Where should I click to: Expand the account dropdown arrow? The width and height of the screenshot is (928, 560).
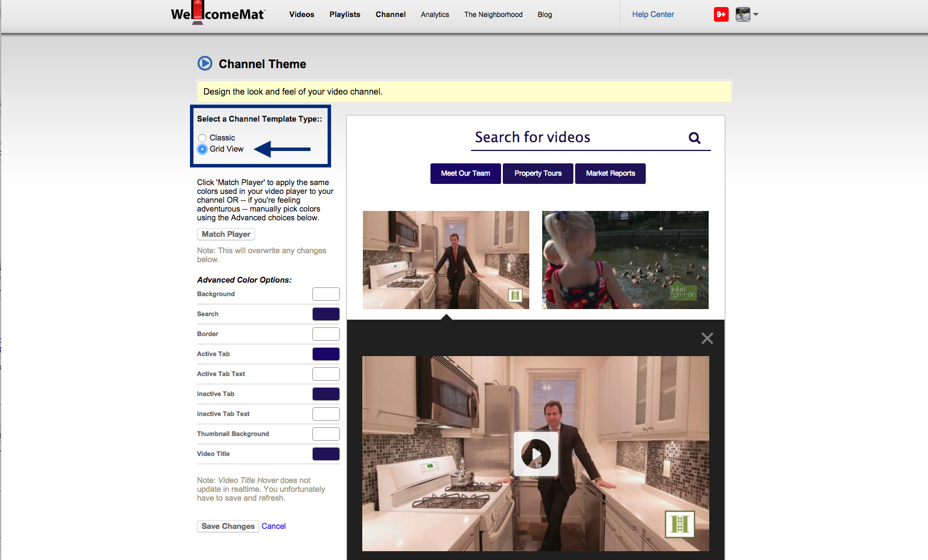click(756, 15)
